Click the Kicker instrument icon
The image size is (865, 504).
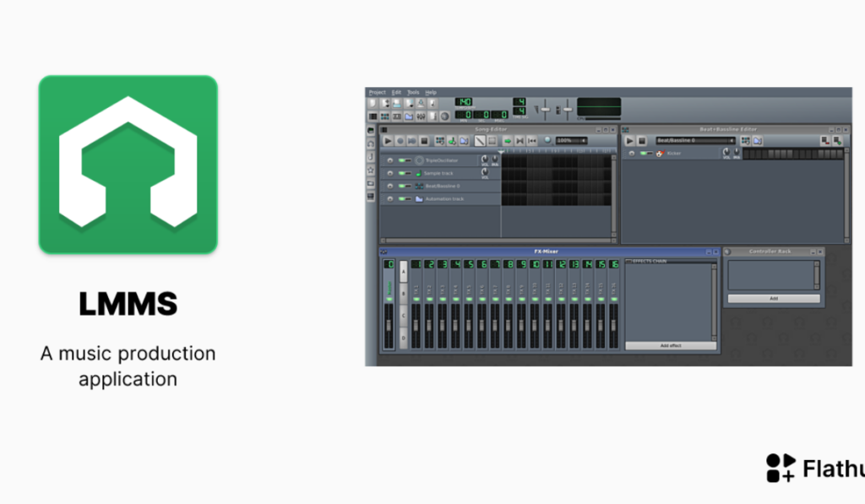[661, 154]
